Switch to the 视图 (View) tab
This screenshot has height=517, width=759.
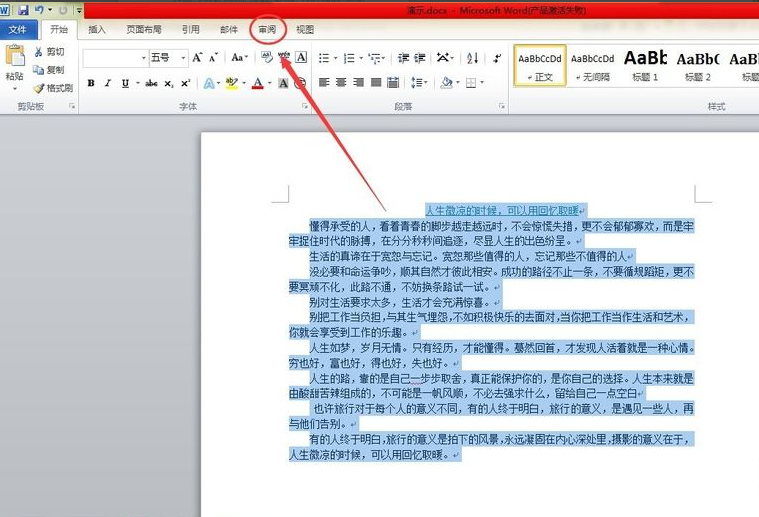305,30
